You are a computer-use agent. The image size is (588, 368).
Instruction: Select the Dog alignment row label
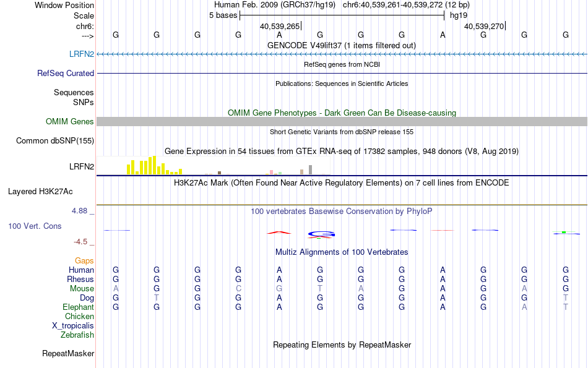click(x=87, y=298)
